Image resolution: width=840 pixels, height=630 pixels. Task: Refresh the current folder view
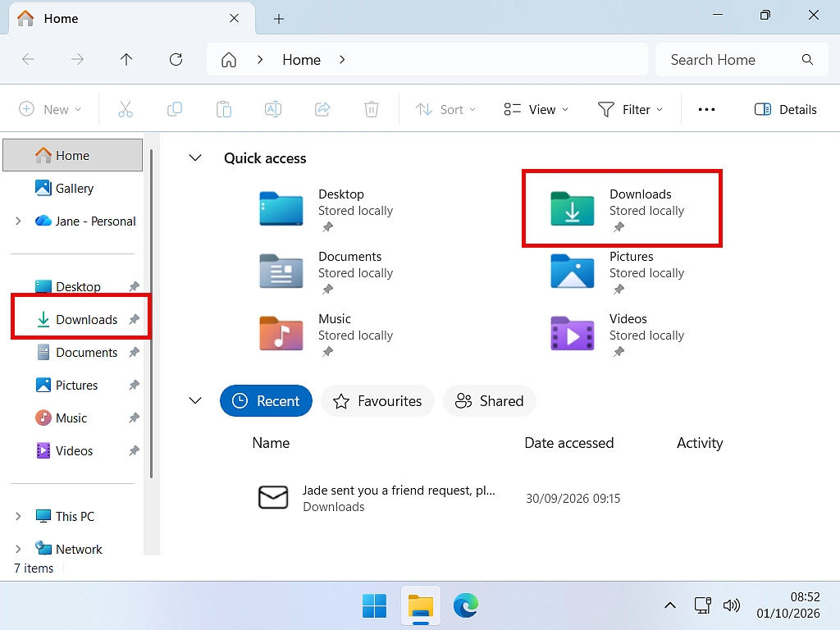coord(176,59)
